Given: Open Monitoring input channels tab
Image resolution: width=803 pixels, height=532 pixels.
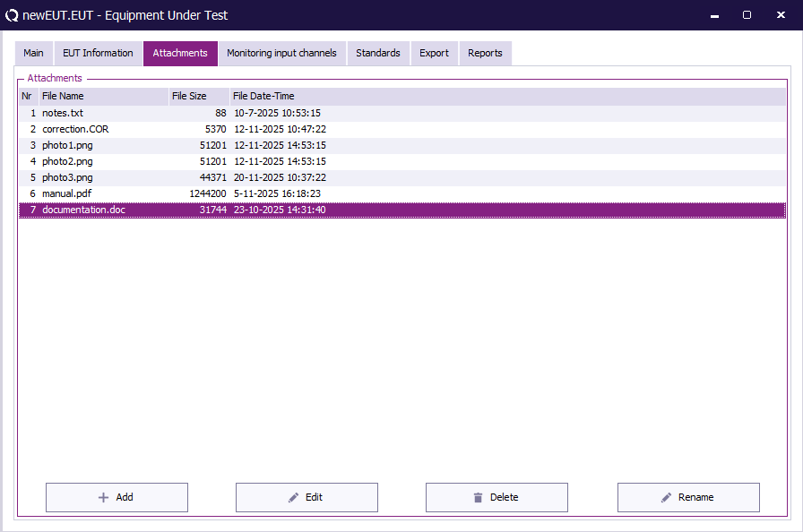Looking at the screenshot, I should [281, 53].
